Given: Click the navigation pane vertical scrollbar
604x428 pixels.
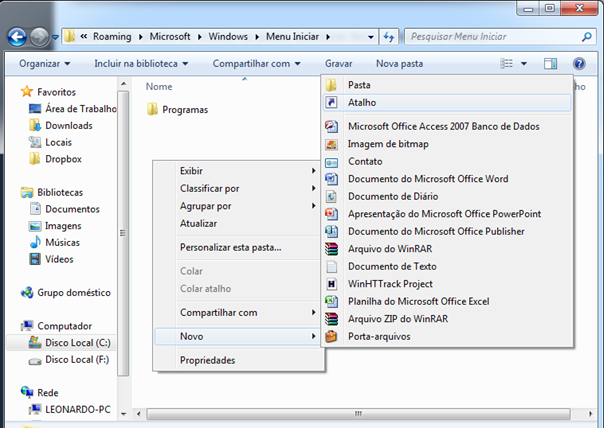Looking at the screenshot, I should pos(123,233).
